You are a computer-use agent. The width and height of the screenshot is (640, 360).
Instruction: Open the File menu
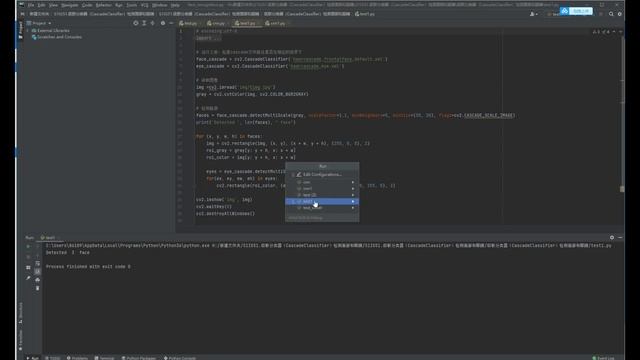click(31, 5)
